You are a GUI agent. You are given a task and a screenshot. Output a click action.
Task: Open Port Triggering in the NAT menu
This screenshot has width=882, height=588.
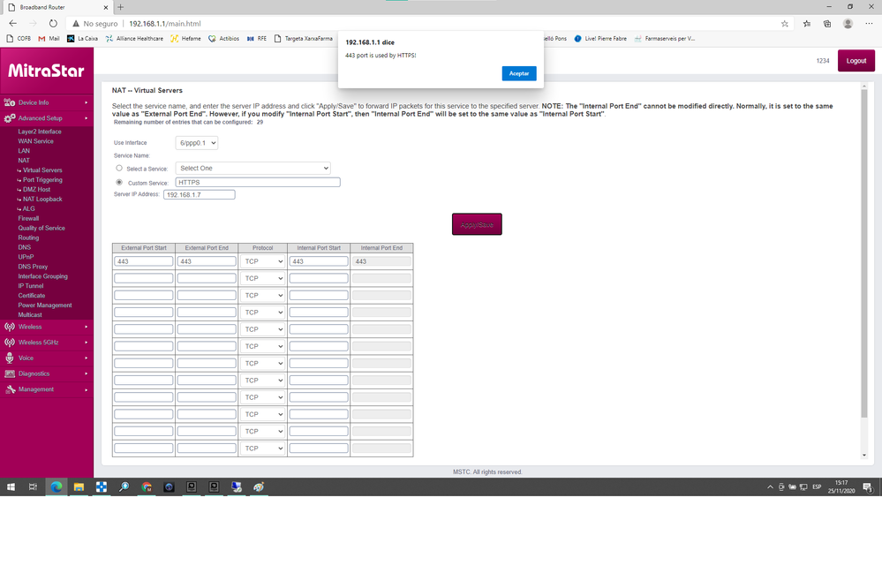pos(42,180)
